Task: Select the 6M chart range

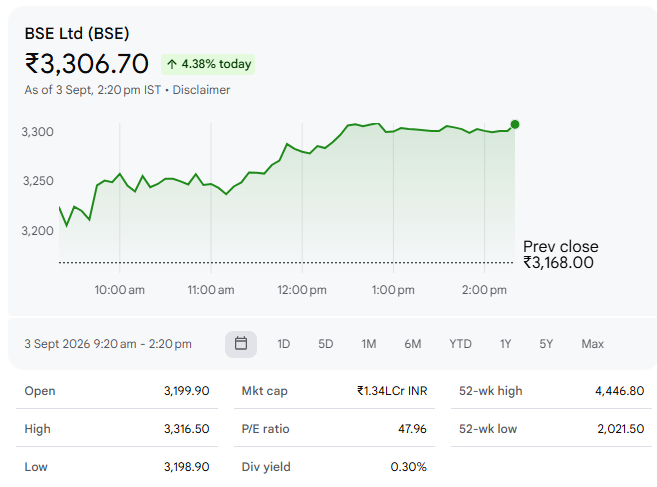Action: click(x=413, y=344)
